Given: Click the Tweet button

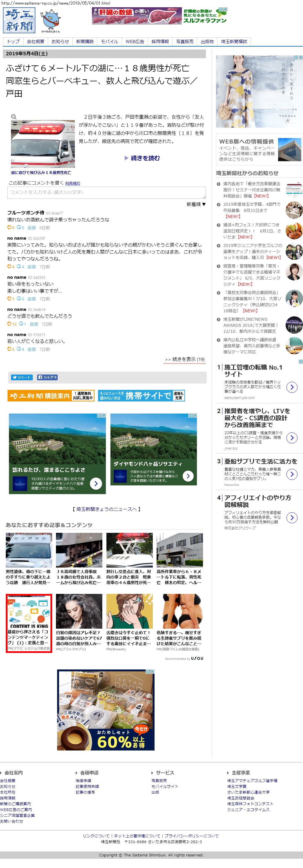Looking at the screenshot, I should pyautogui.click(x=21, y=377).
